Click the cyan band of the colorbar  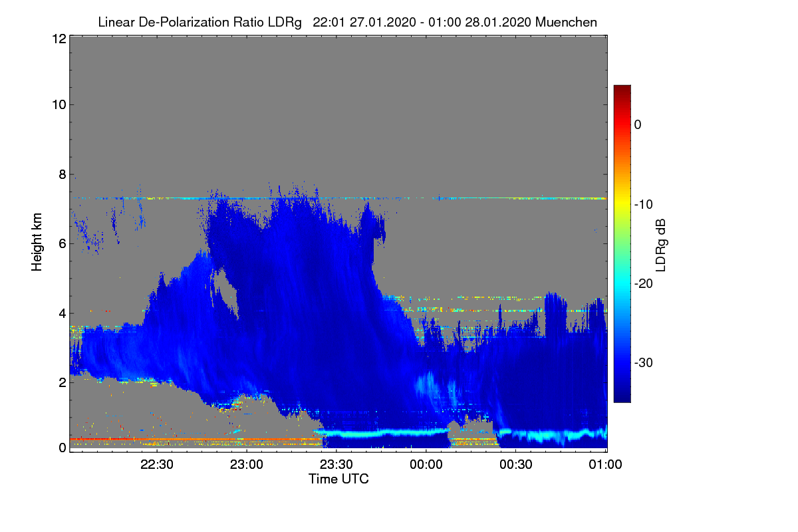[x=622, y=283]
